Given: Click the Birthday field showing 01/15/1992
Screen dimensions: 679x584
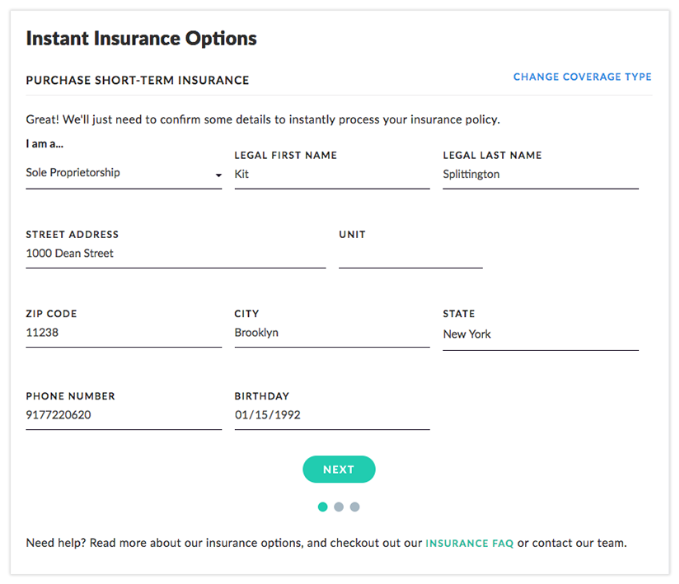Looking at the screenshot, I should [331, 415].
